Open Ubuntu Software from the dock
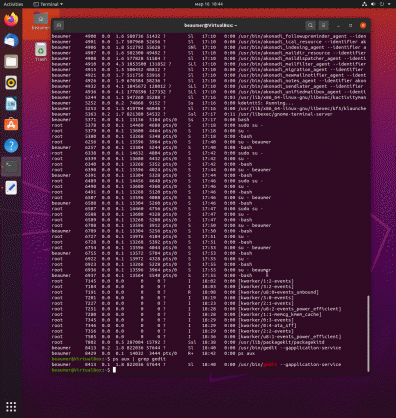The height and width of the screenshot is (418, 396). coord(11,125)
